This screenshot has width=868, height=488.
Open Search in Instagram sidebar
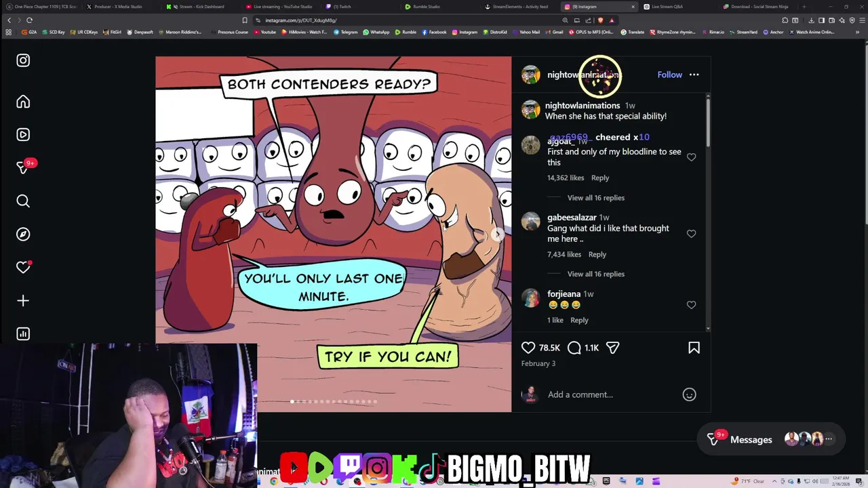(23, 201)
